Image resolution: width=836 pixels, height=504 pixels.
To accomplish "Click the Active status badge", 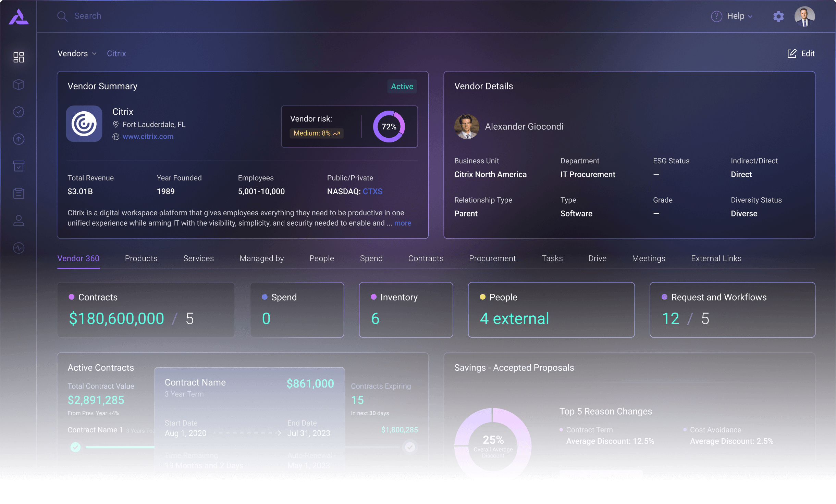I will (402, 86).
